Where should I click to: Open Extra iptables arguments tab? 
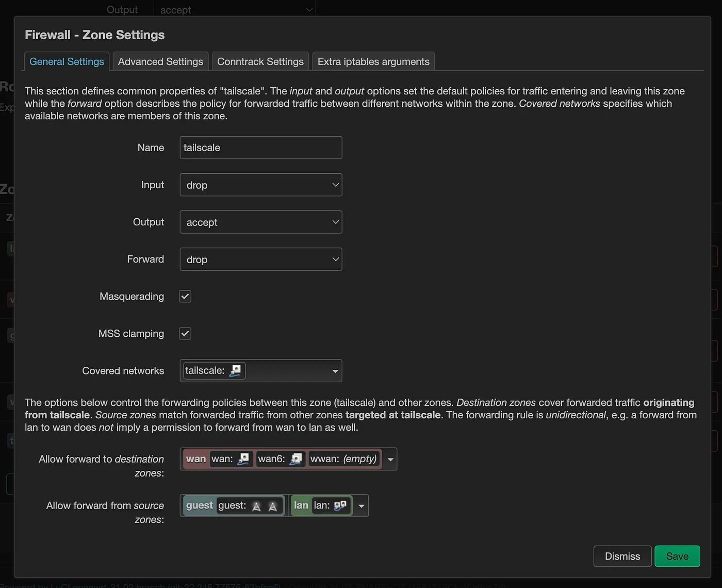(x=373, y=61)
